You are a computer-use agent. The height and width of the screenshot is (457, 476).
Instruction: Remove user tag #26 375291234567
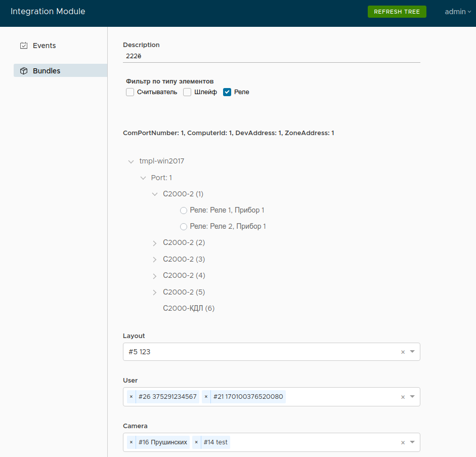pos(131,397)
